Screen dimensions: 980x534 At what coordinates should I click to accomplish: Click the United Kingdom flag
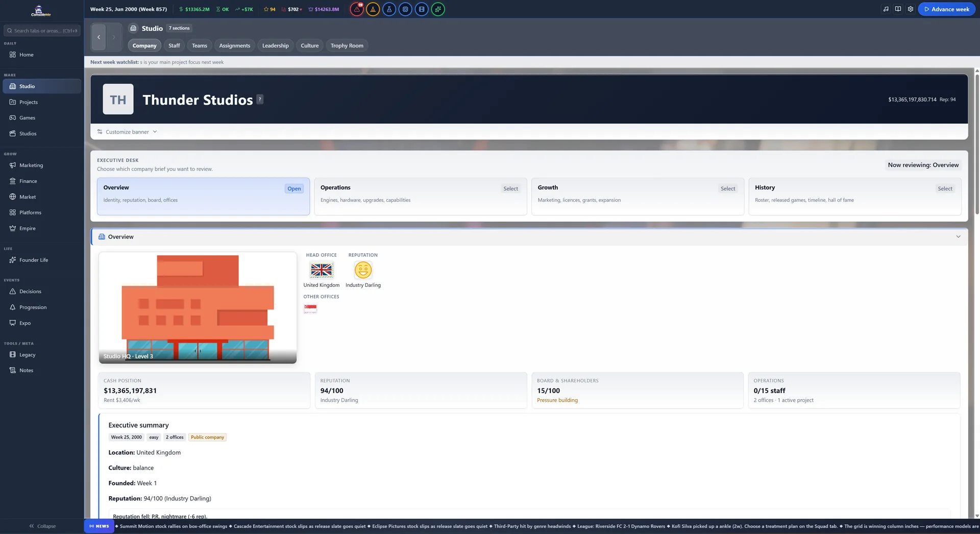[322, 270]
